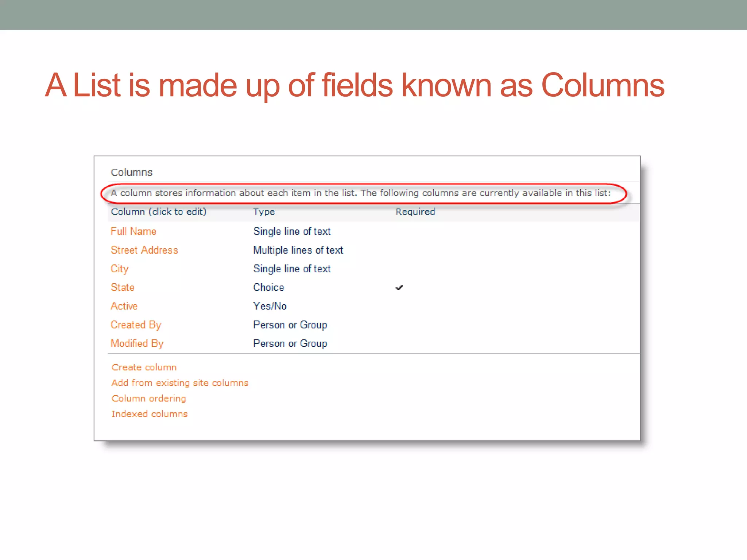Click 'Person or Group' in Created By row
The width and height of the screenshot is (747, 560).
290,325
